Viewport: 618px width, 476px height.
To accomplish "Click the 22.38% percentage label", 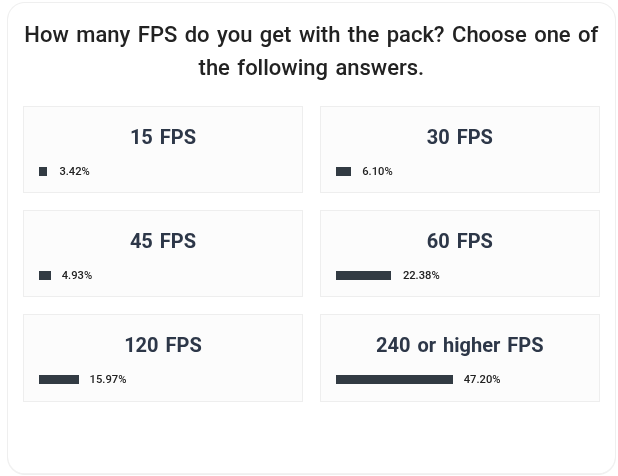I will point(421,276).
